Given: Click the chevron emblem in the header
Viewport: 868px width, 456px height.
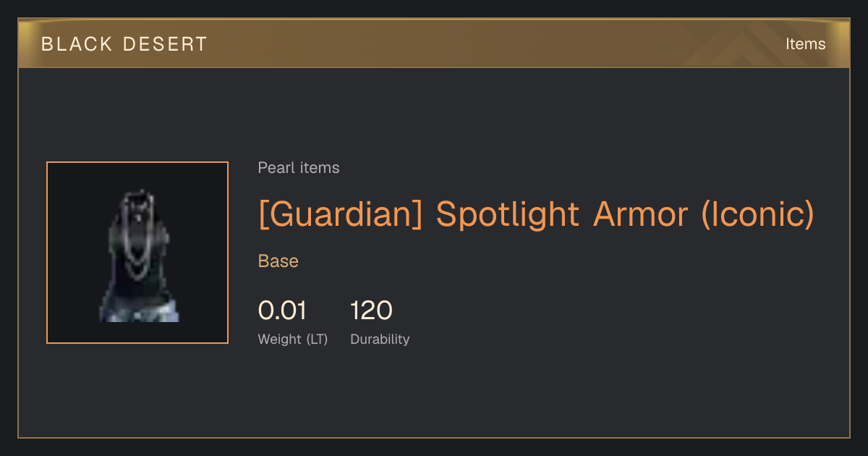Looking at the screenshot, I should [756, 46].
